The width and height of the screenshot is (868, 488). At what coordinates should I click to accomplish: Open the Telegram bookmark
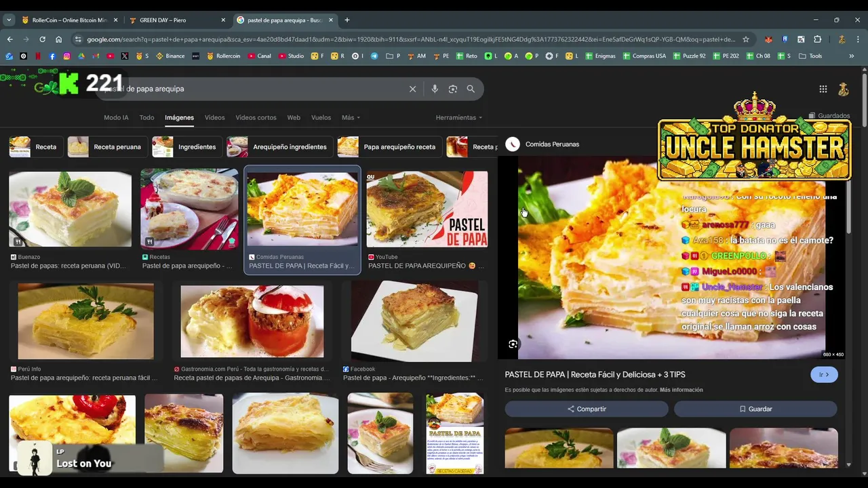click(374, 56)
